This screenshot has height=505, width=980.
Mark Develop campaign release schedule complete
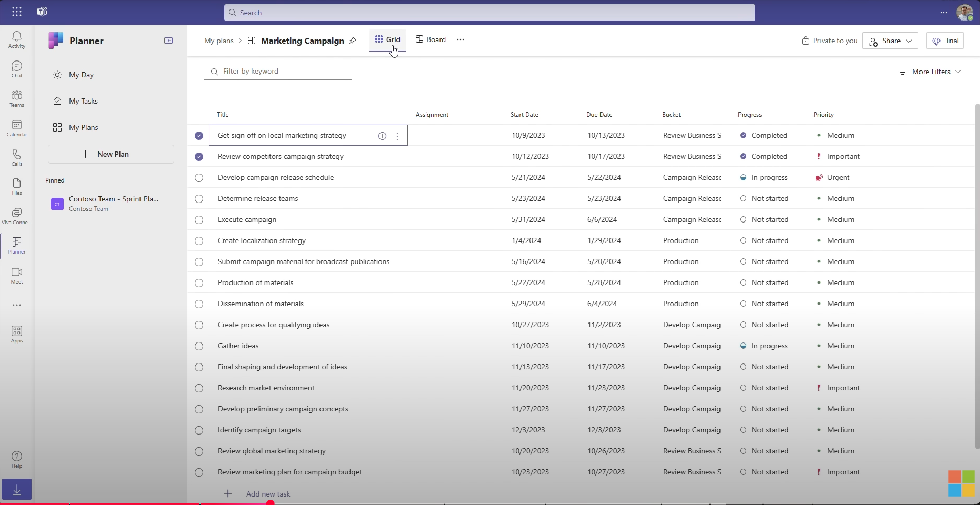199,178
